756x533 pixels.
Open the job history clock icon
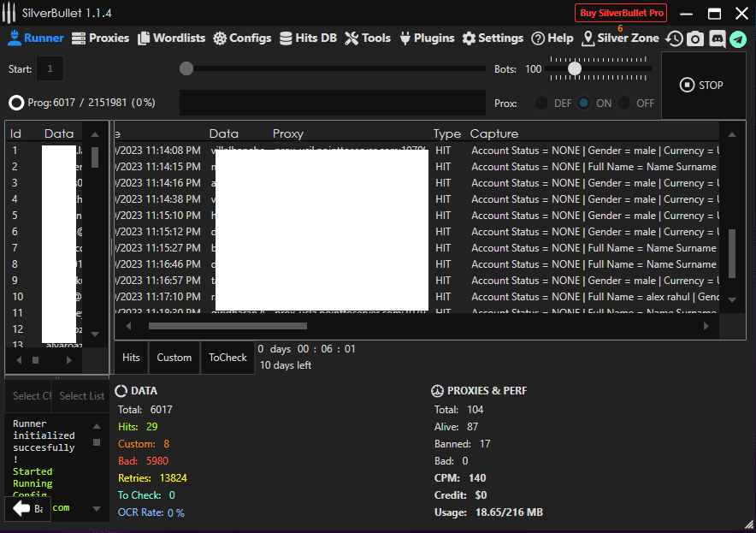click(x=675, y=38)
